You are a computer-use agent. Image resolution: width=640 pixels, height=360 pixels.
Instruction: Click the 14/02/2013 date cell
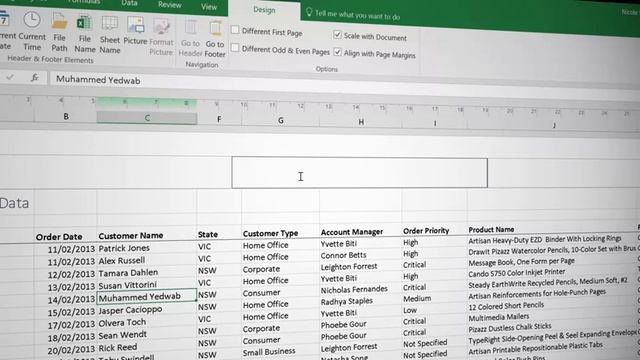[x=71, y=300]
